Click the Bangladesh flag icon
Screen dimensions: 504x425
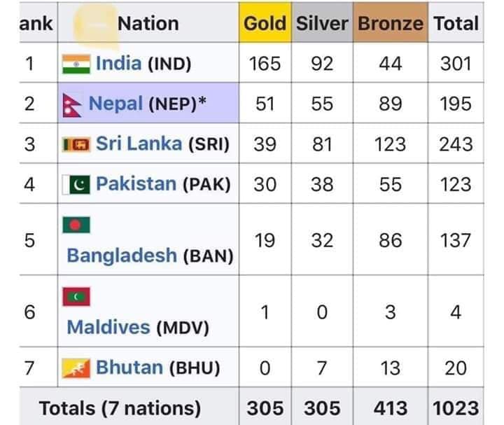[x=76, y=225]
